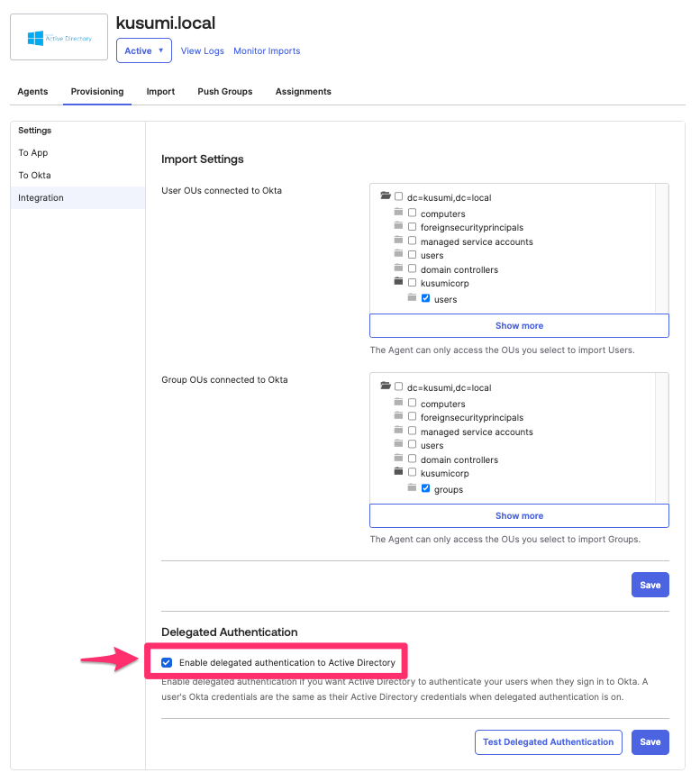This screenshot has height=782, width=700.
Task: Switch to the Push Groups tab
Action: (x=224, y=91)
